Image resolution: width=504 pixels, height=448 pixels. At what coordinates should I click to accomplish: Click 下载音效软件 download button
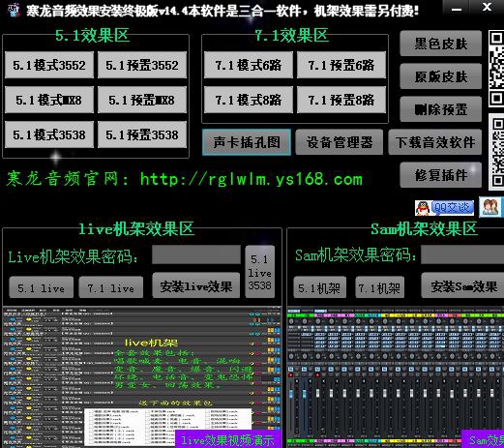tap(435, 142)
